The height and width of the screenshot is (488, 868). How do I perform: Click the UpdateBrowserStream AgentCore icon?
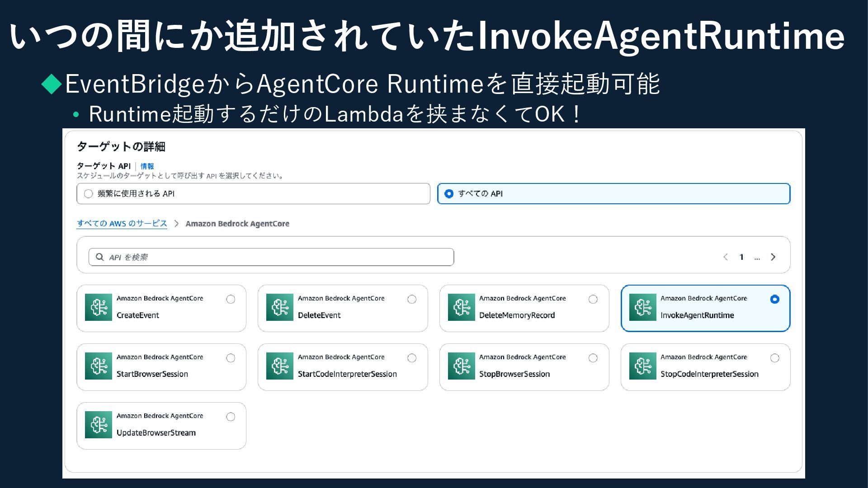[98, 425]
